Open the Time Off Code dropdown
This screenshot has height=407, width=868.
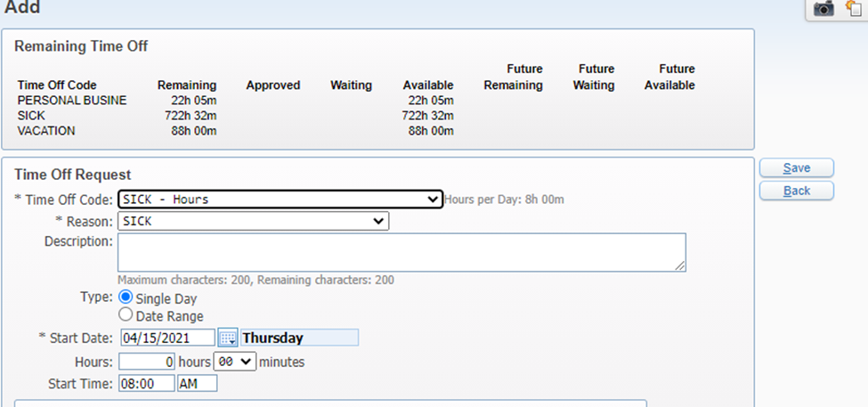[280, 199]
